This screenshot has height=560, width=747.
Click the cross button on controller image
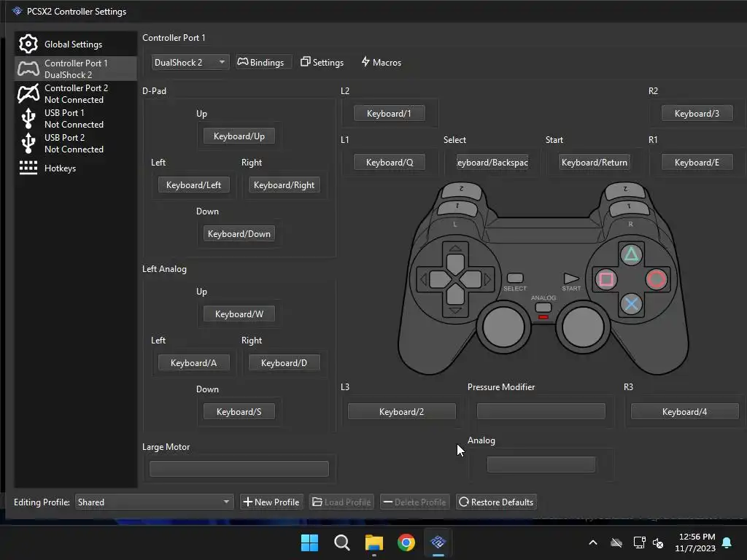tap(631, 304)
